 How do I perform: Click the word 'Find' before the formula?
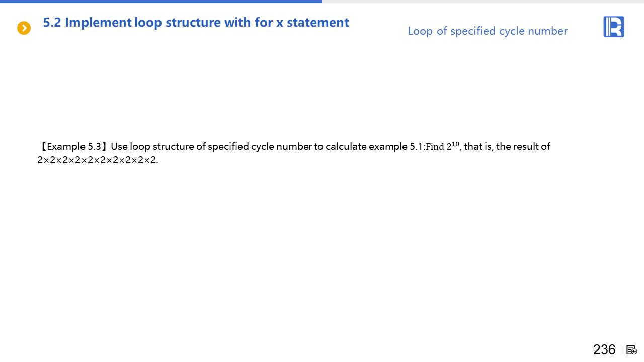pyautogui.click(x=435, y=147)
